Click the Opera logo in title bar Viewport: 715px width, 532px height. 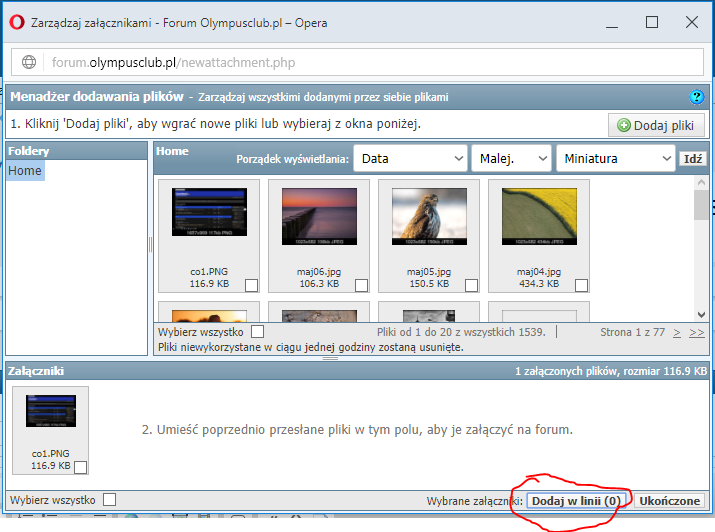(x=16, y=22)
